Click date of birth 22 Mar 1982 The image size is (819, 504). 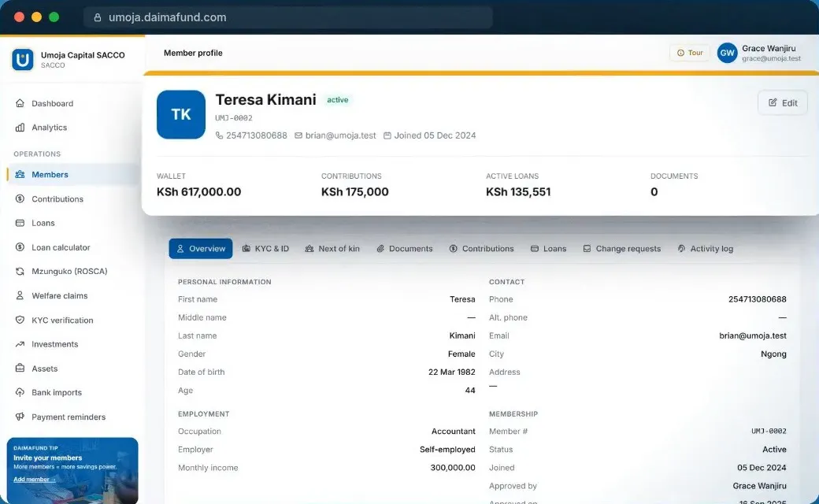tap(452, 372)
